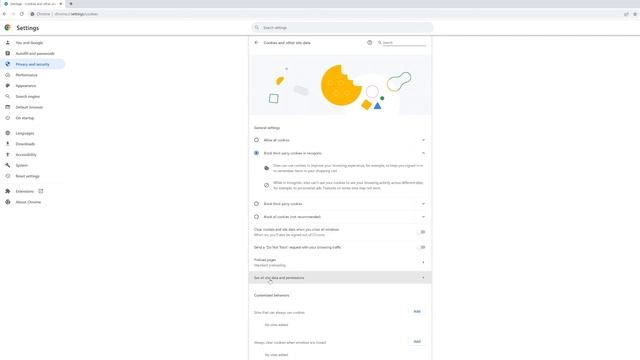Click the bookmark star icon
The height and width of the screenshot is (360, 640).
point(635,14)
